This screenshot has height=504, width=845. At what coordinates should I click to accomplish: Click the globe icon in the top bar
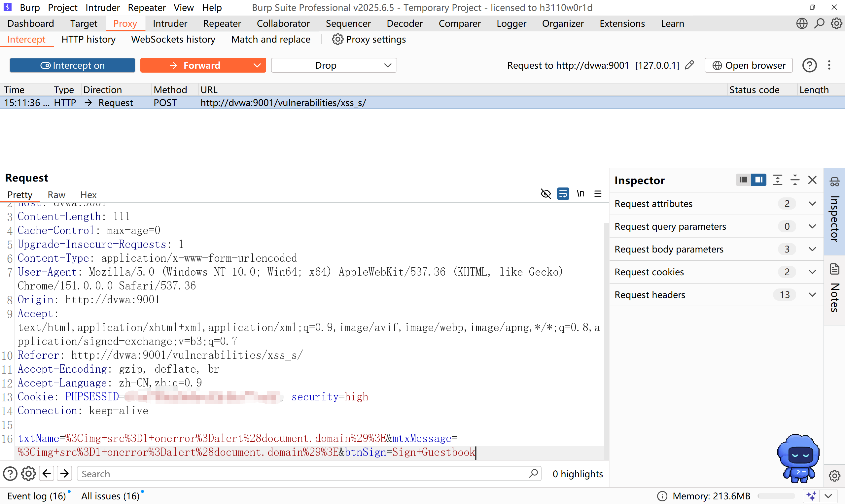pyautogui.click(x=801, y=23)
